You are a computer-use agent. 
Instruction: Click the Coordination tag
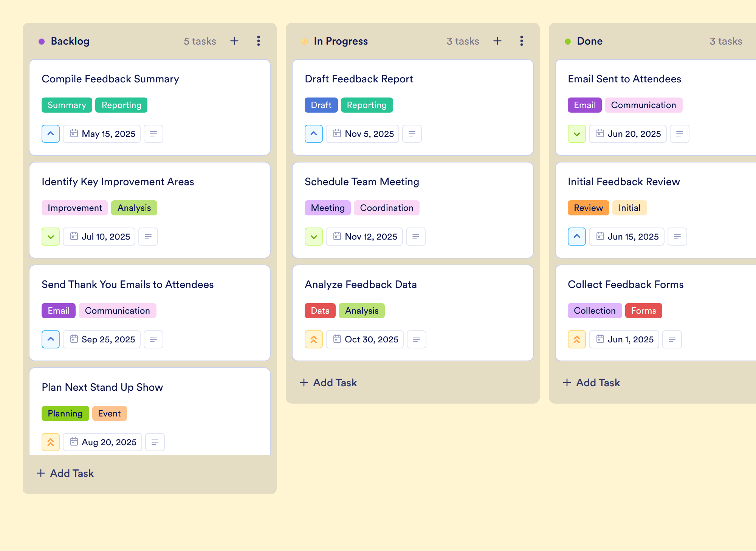point(387,208)
